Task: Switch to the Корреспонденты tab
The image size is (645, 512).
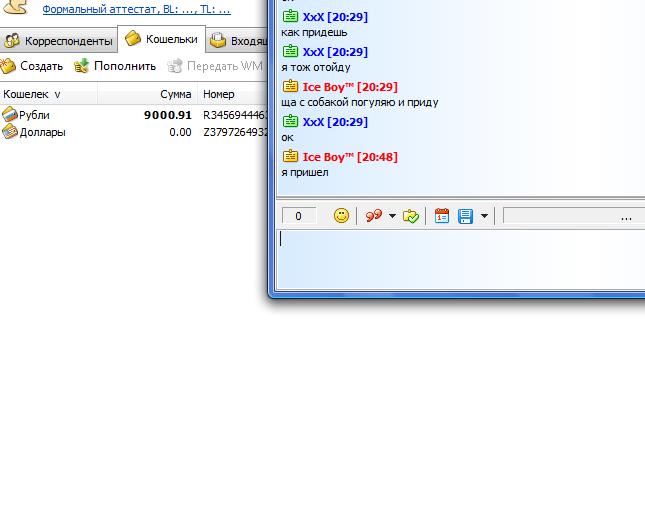Action: coord(59,41)
